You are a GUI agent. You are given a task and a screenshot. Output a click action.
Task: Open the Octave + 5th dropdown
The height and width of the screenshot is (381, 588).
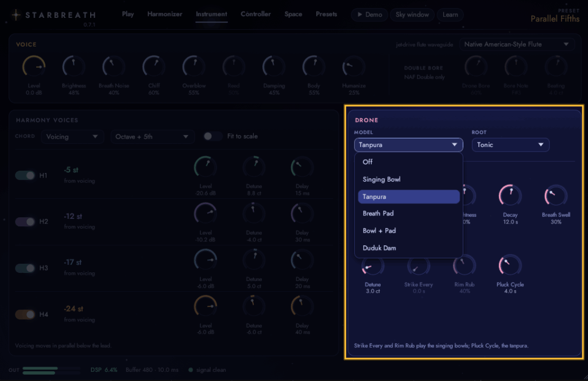pos(152,137)
